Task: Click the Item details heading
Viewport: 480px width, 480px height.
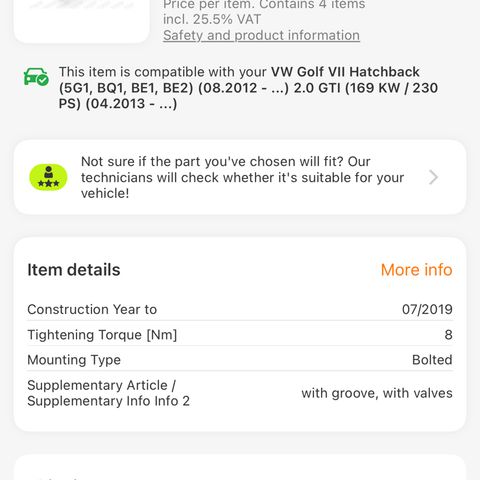Action: (74, 270)
